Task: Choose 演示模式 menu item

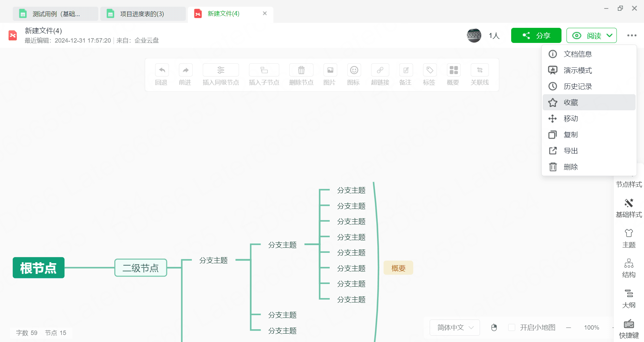Action: [589, 70]
